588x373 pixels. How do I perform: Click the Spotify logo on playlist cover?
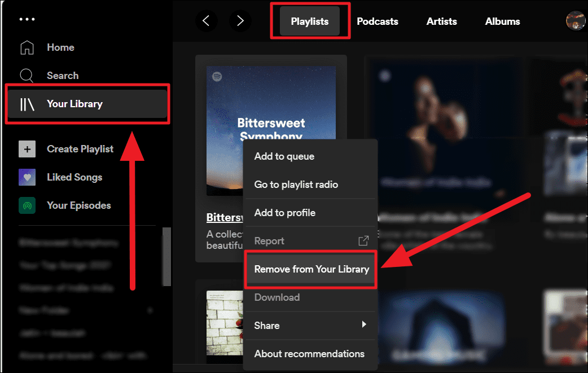coord(217,77)
